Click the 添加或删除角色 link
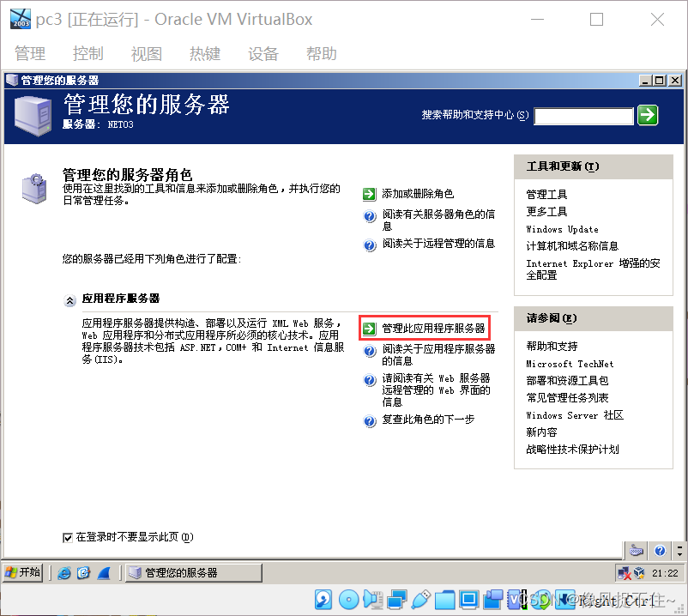 [418, 194]
